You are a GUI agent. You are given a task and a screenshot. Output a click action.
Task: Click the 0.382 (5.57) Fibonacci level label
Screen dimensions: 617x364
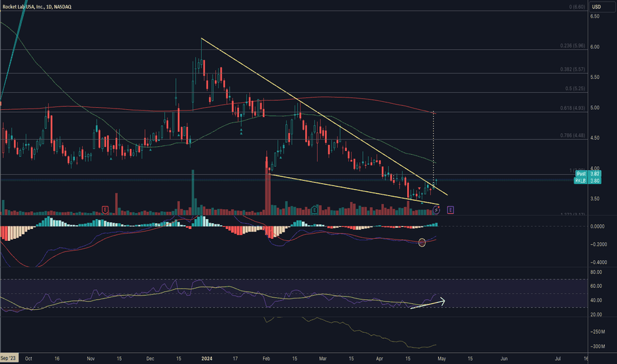coord(573,69)
